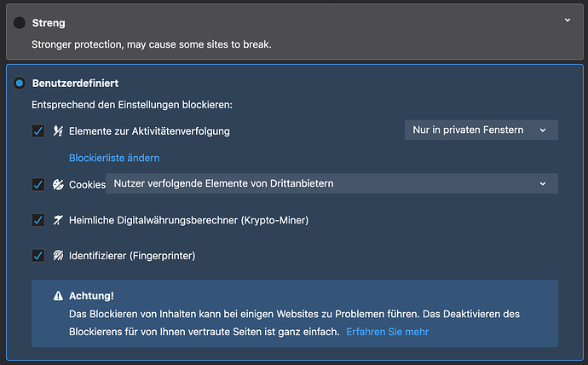The height and width of the screenshot is (365, 588).
Task: Toggle the Cookies checkbox
Action: coord(37,184)
